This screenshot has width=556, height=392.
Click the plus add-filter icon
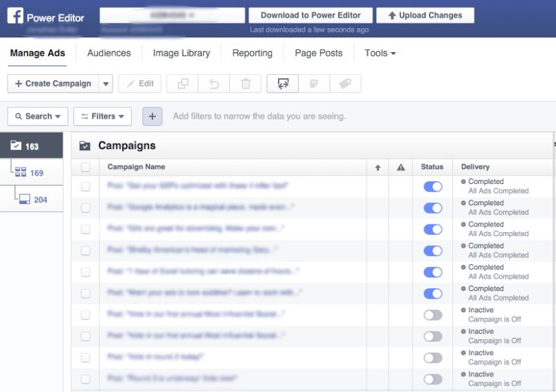[152, 116]
